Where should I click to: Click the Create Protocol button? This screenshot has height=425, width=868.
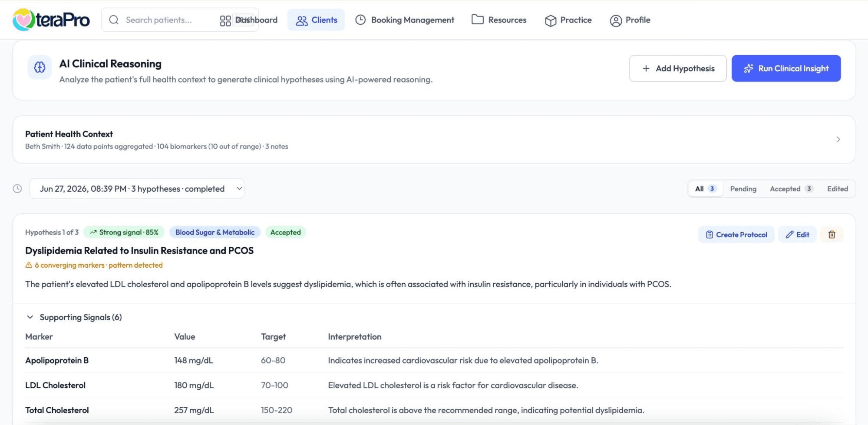736,235
